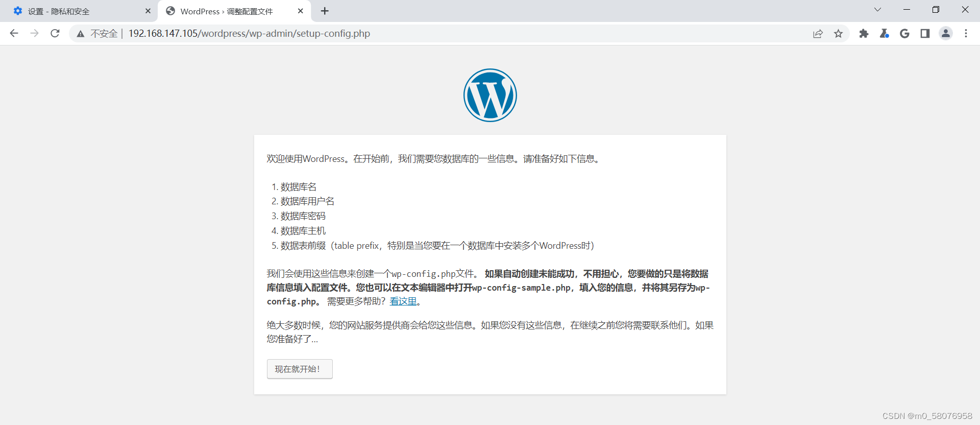Click the paragraph starting 绝大多数时候
This screenshot has width=980, height=425.
click(x=490, y=332)
